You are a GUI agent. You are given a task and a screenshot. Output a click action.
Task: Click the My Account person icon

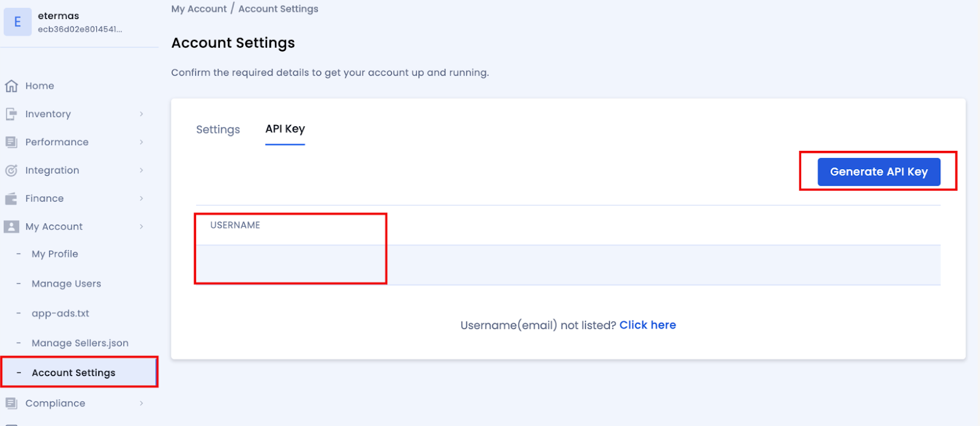click(11, 227)
